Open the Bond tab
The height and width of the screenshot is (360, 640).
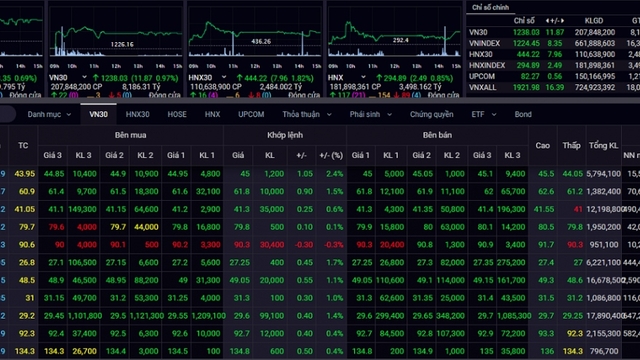pos(523,115)
